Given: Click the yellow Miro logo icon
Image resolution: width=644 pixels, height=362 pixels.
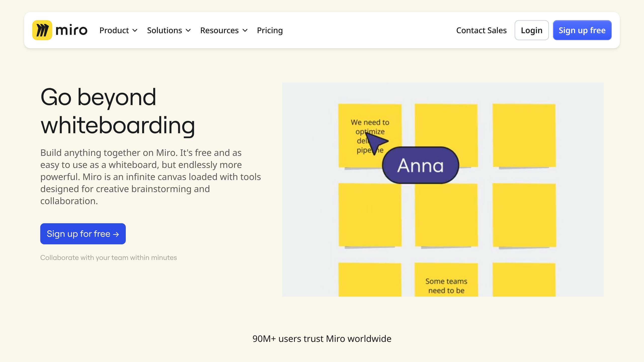Looking at the screenshot, I should (x=42, y=30).
